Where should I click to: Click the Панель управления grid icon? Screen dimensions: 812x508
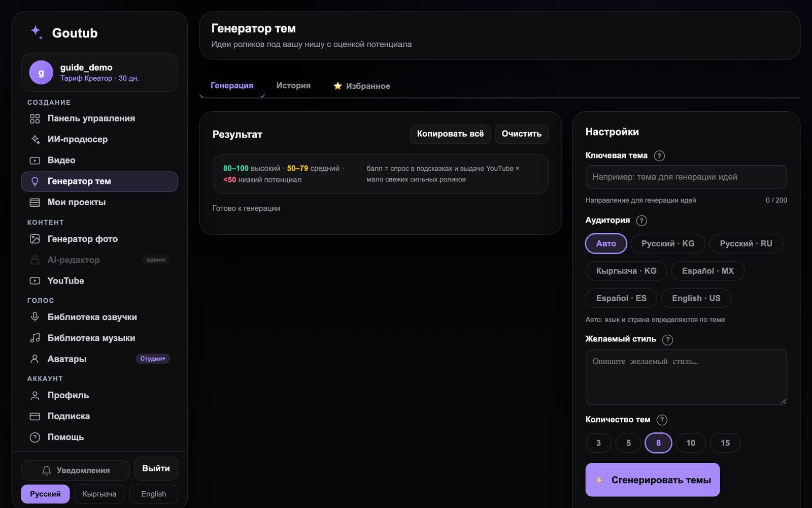[x=35, y=119]
